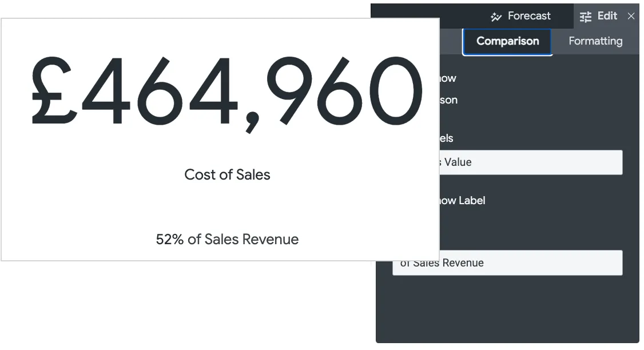The height and width of the screenshot is (350, 644).
Task: Select the £464,960 single value figure
Action: pos(227,92)
